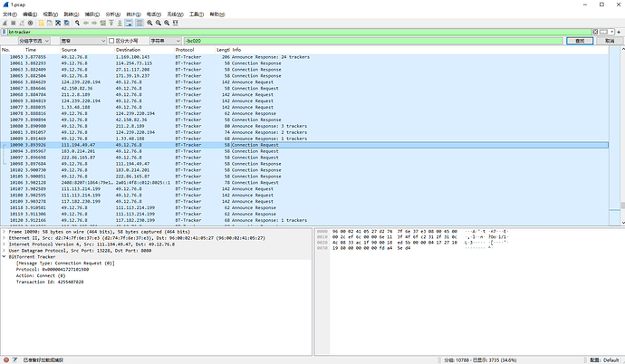Open the recent display filters dropdown arrow
The height and width of the screenshot is (364, 625).
[611, 32]
